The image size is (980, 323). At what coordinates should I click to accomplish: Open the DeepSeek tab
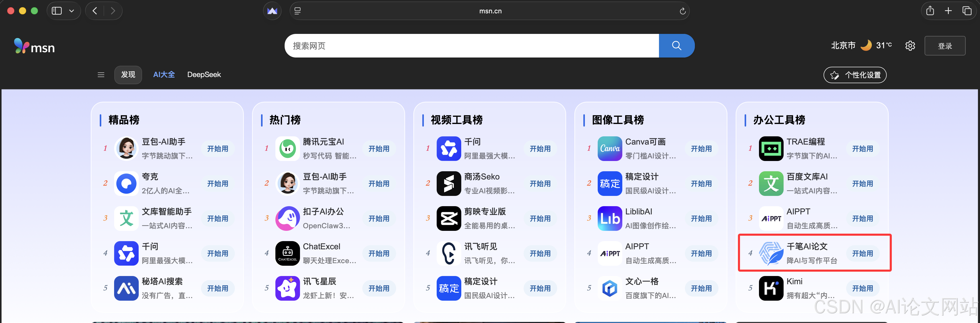(204, 75)
